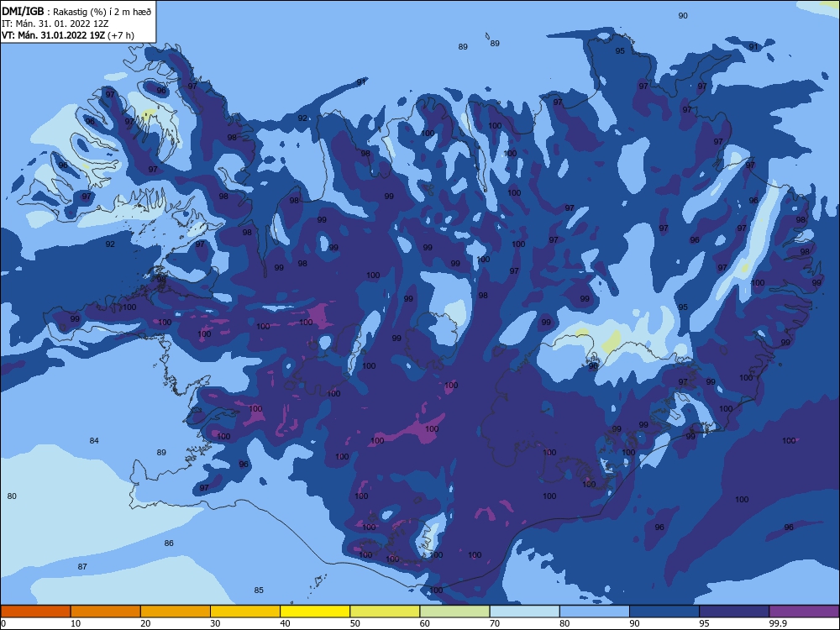Select the amber 20–30 legend color band
Screen dimensions: 840x630
point(176,612)
